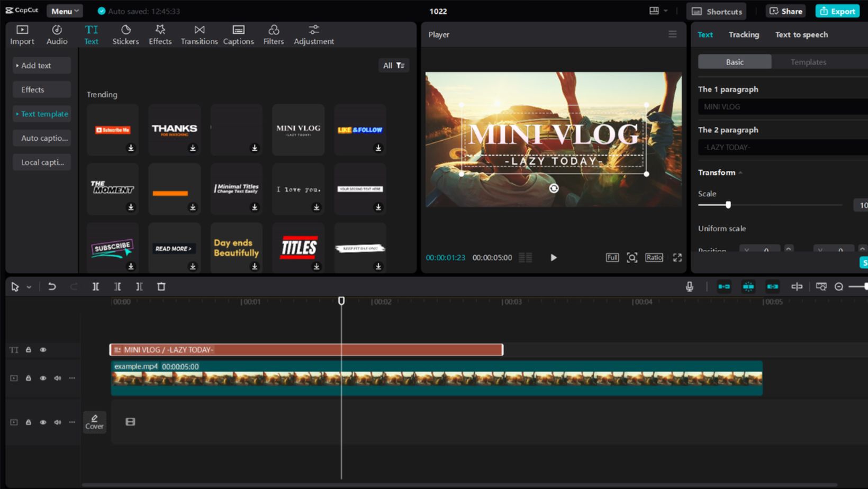Click the timeline zoom slider
868x489 pixels.
(x=858, y=286)
